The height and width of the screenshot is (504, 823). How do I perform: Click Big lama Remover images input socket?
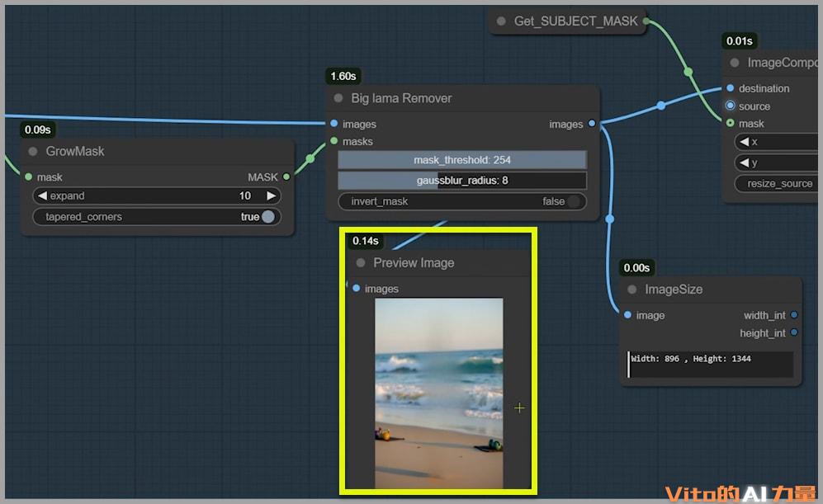[x=334, y=124]
